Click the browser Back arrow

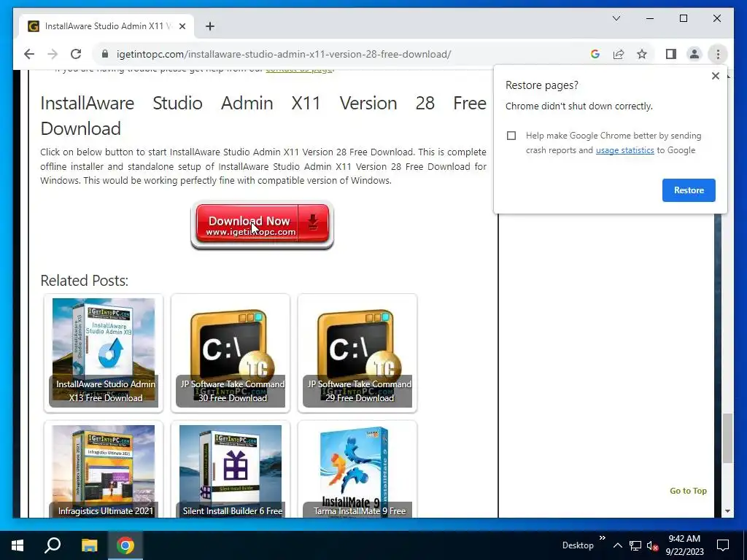(x=29, y=54)
